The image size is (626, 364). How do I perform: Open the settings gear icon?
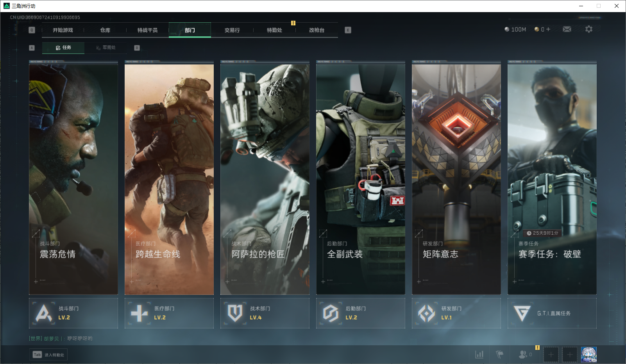pos(589,29)
